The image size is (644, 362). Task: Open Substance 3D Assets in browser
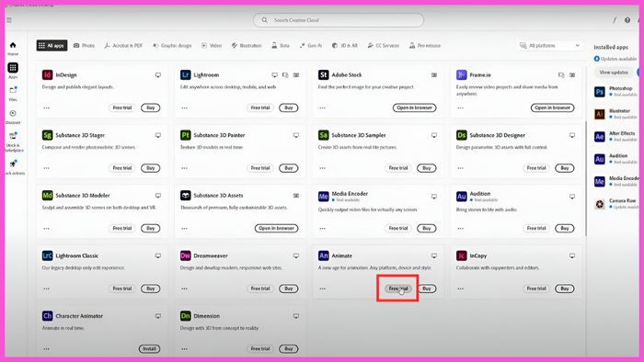coord(276,229)
